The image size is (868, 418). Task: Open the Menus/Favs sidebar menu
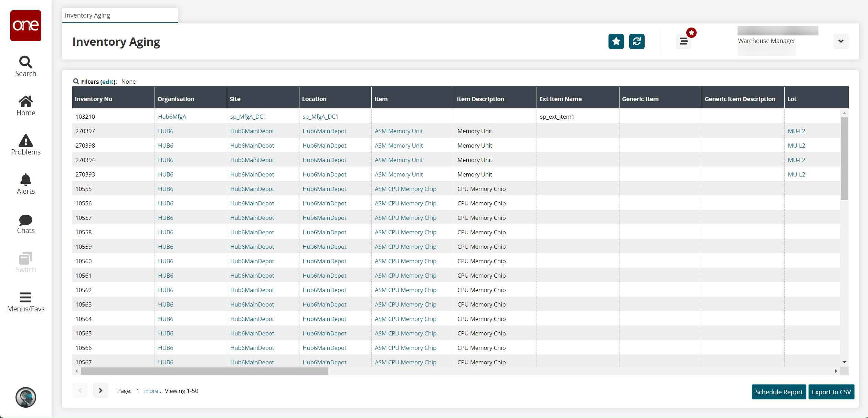[x=26, y=302]
